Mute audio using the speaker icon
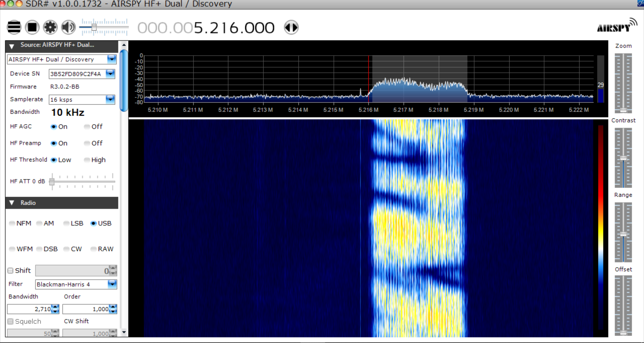This screenshot has width=644, height=343. [68, 27]
